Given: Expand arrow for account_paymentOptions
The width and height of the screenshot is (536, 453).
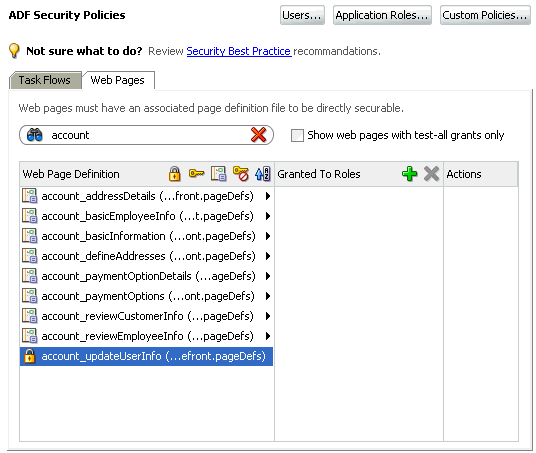Looking at the screenshot, I should [268, 296].
